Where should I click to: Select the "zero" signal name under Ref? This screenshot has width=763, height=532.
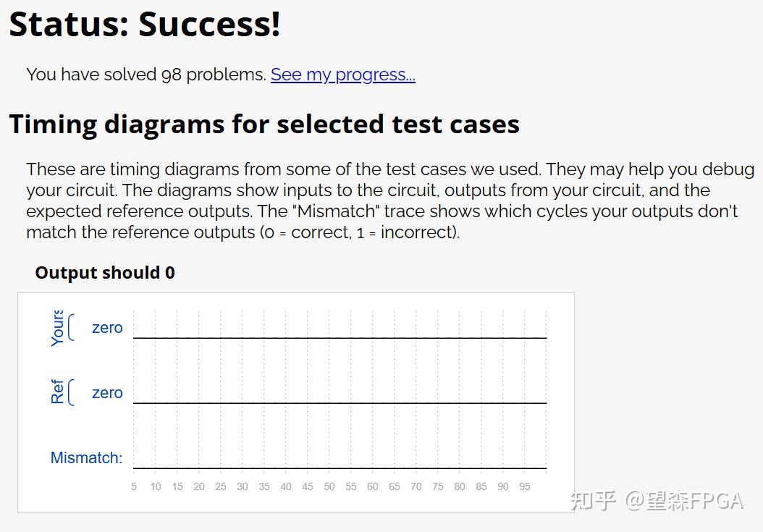click(107, 393)
